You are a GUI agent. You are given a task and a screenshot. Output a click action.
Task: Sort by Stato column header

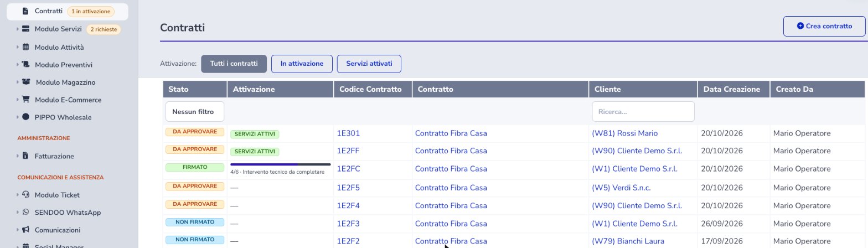click(195, 89)
